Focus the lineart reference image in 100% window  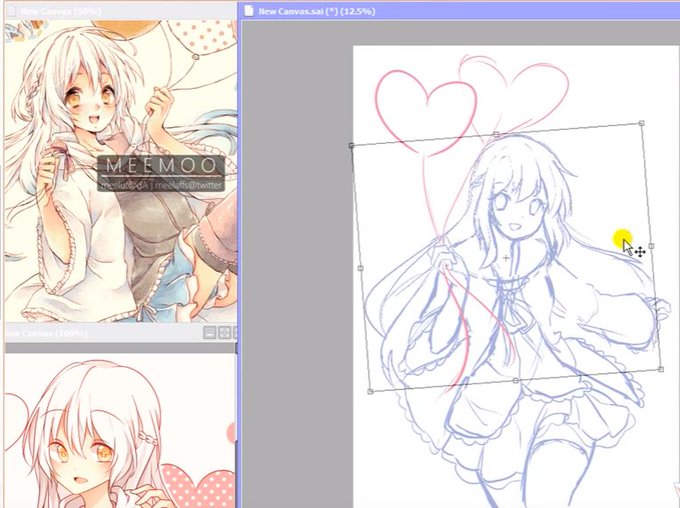click(x=120, y=430)
